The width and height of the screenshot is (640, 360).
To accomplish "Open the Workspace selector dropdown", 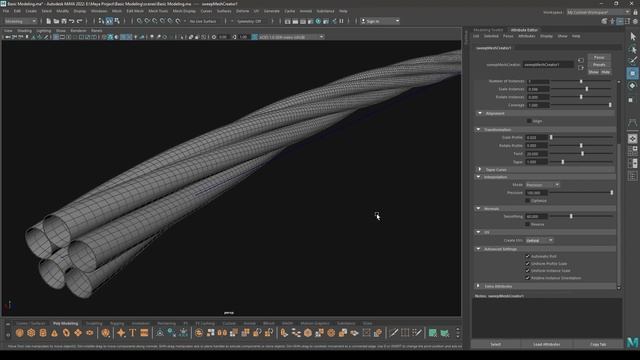I will click(x=598, y=12).
